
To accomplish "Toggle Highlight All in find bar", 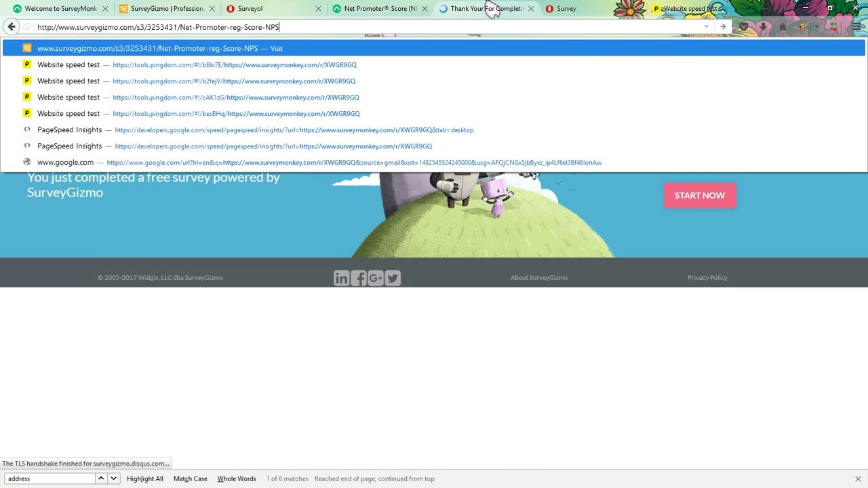I will 145,479.
